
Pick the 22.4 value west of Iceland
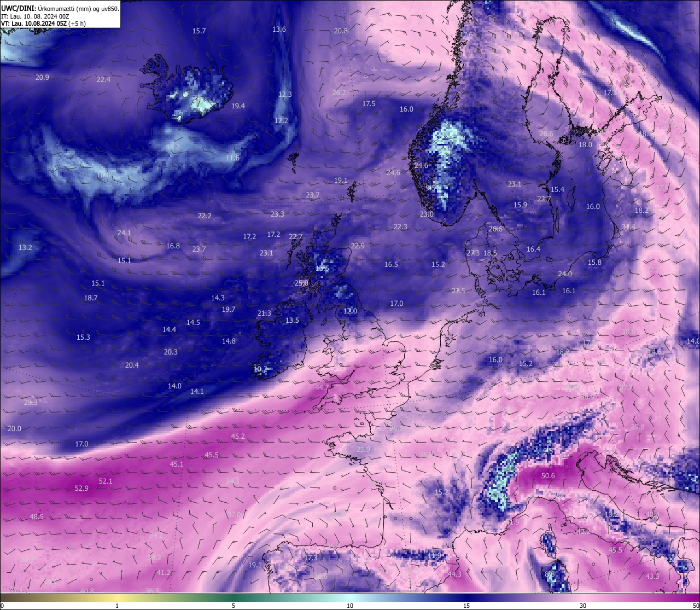[x=103, y=80]
